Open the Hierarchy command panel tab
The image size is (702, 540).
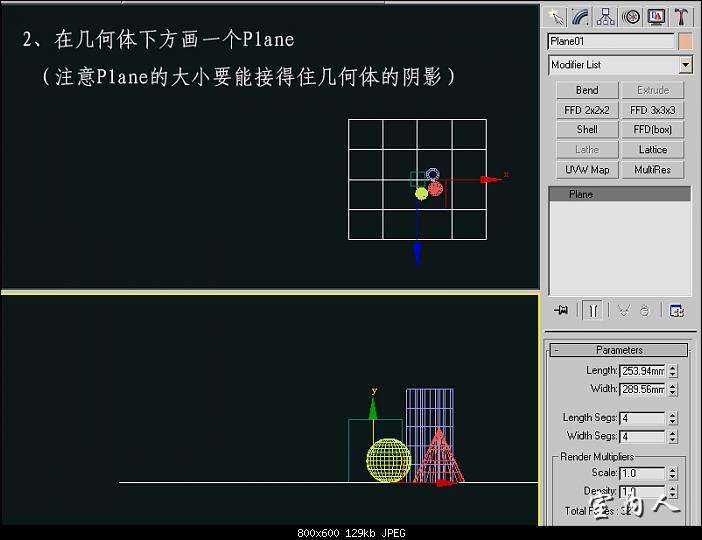point(605,17)
